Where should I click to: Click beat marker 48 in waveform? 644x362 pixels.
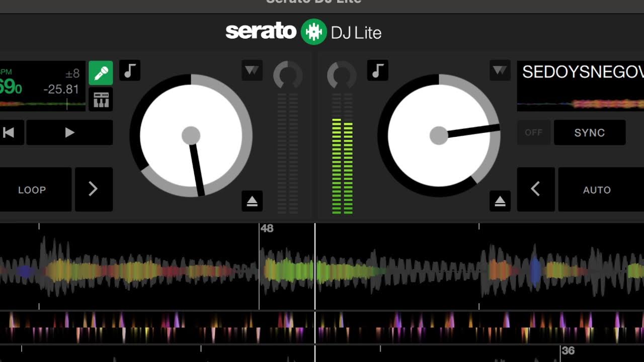pos(267,228)
